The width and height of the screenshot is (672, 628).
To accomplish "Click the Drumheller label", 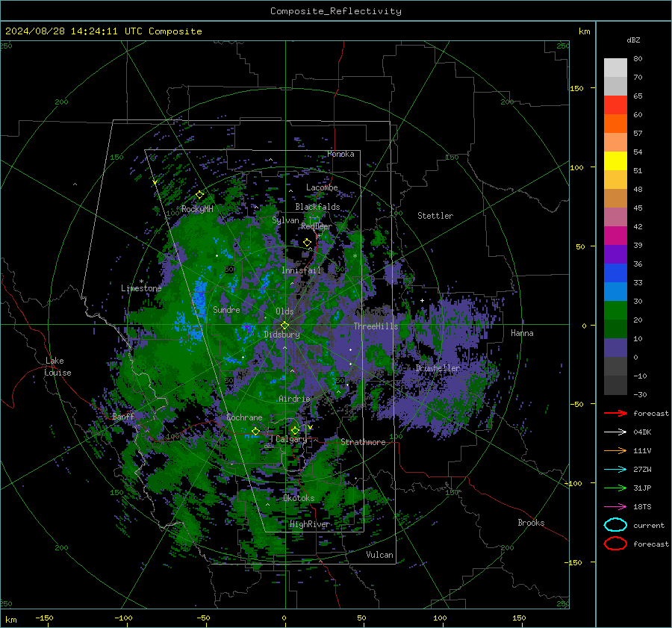I will (438, 368).
